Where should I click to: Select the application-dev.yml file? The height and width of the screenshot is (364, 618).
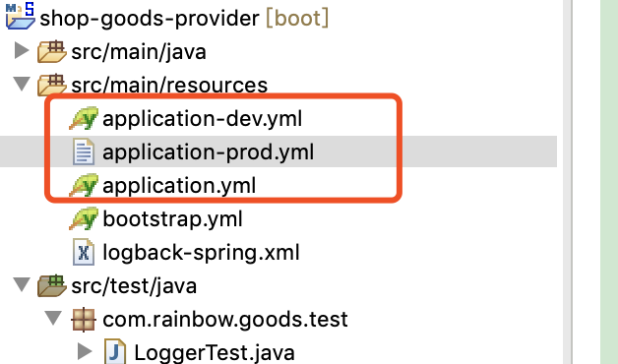[x=202, y=119]
